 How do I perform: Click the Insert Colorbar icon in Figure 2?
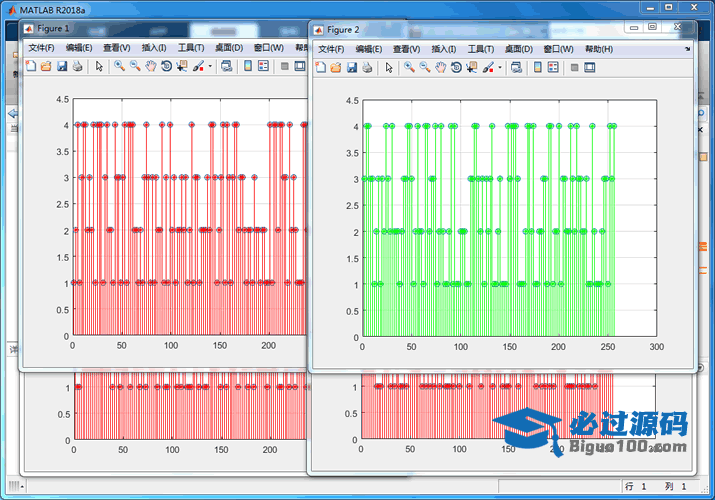537,68
